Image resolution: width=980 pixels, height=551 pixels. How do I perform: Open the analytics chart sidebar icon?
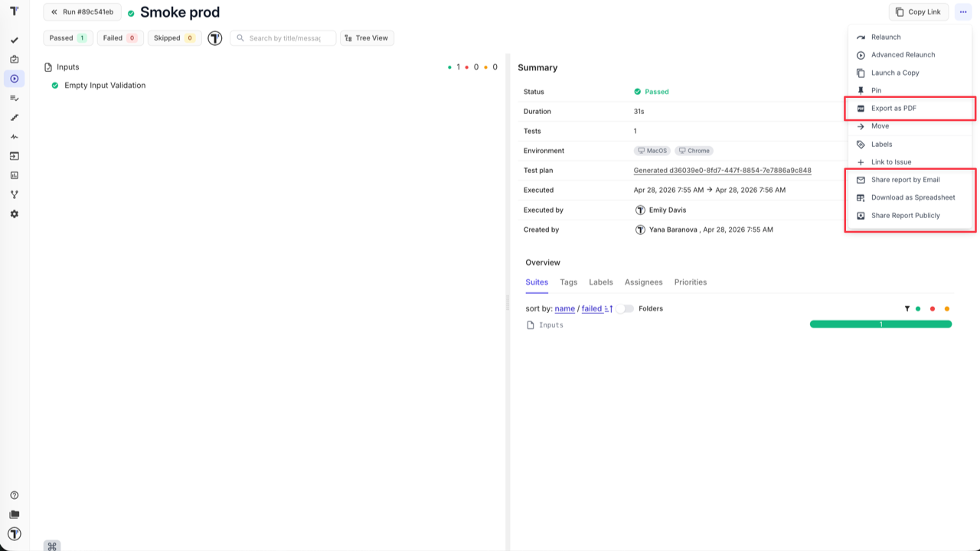[x=14, y=175]
